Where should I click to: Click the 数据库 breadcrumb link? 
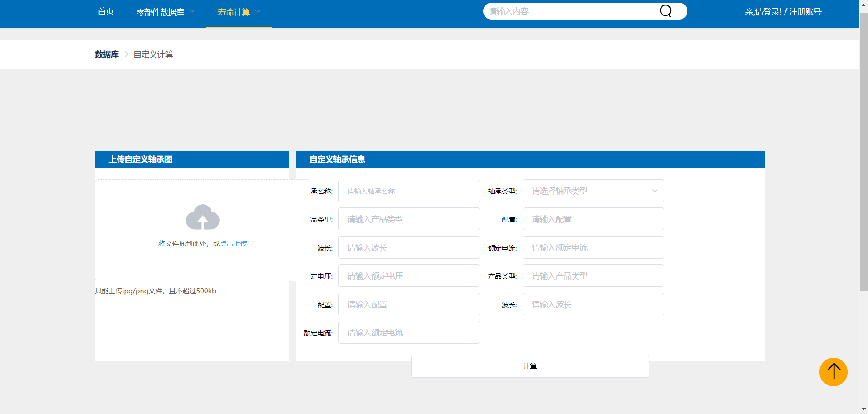tap(107, 54)
